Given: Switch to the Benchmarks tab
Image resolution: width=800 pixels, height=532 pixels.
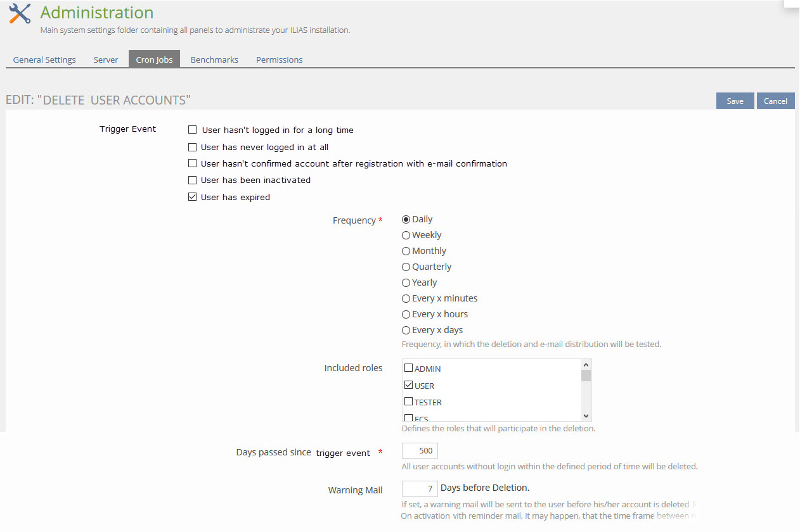Looking at the screenshot, I should pyautogui.click(x=214, y=60).
